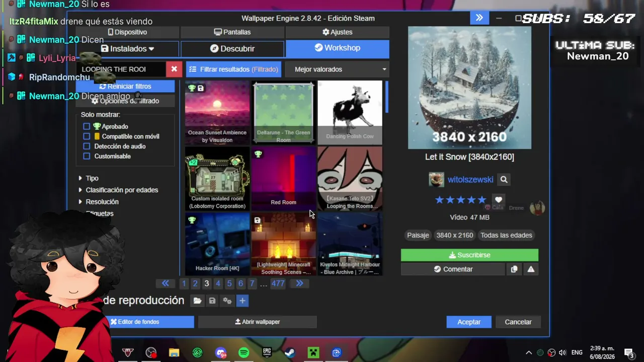Click the Paisaje tag
644x362 pixels.
(418, 235)
